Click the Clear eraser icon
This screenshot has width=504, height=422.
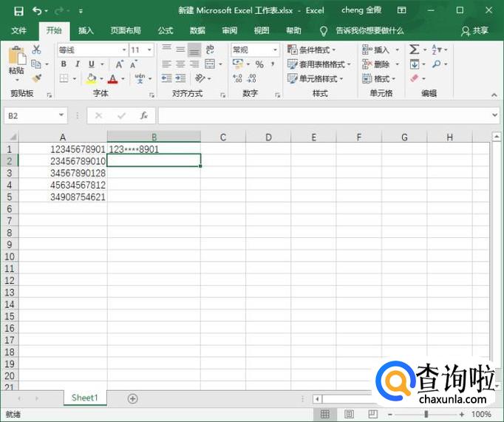pyautogui.click(x=415, y=78)
